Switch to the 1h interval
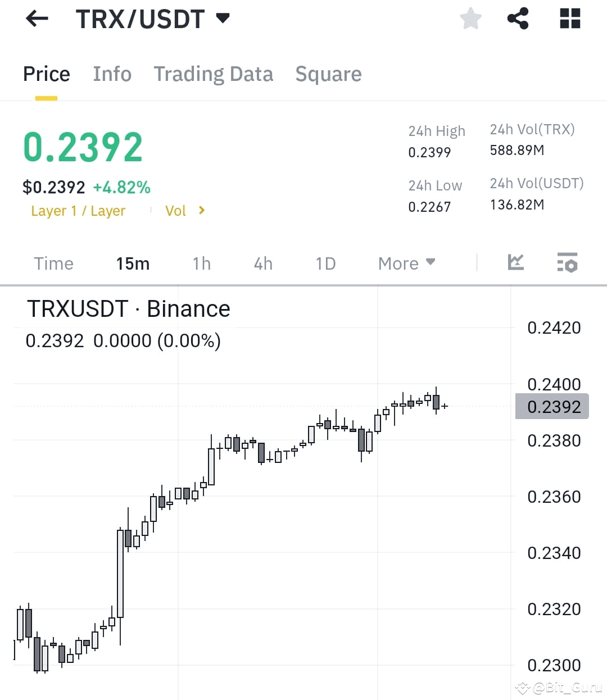 click(201, 263)
